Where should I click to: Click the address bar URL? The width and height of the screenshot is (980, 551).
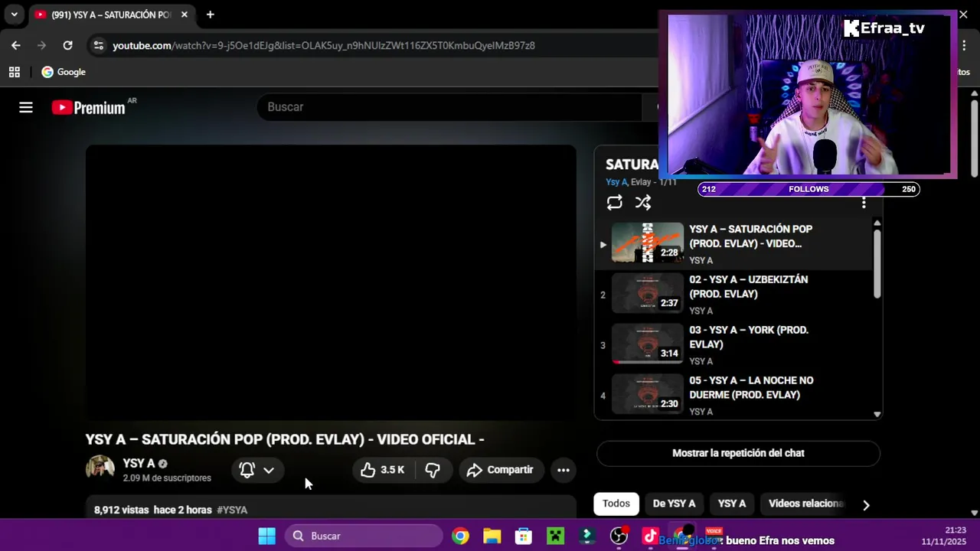tap(323, 45)
